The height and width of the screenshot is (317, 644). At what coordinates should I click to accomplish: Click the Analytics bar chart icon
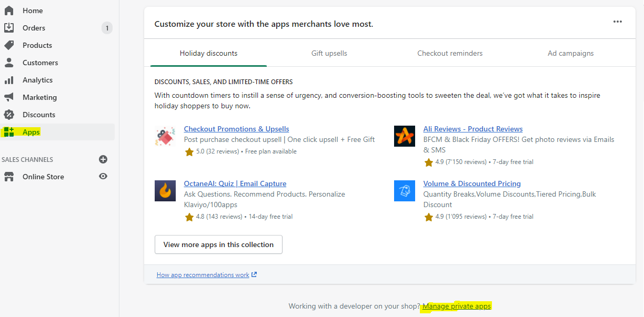[x=9, y=80]
